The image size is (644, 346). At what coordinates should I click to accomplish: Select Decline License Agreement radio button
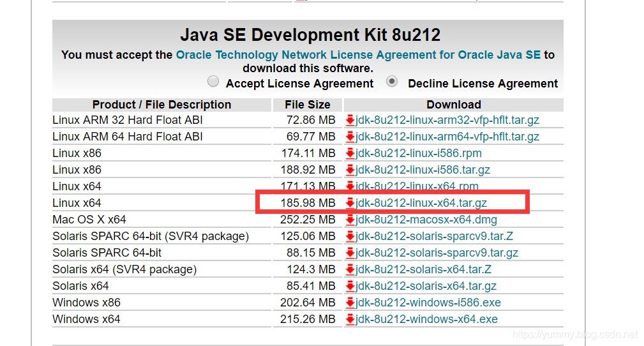click(x=392, y=81)
